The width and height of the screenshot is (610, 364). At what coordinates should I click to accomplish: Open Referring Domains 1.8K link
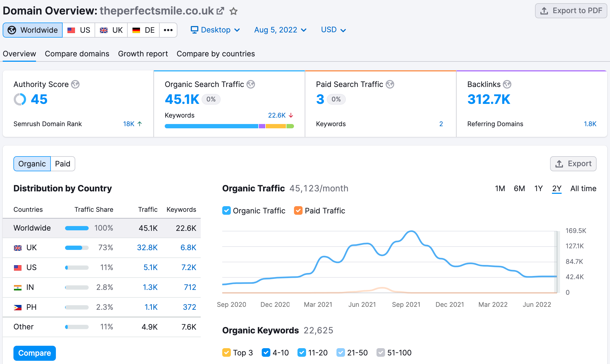pyautogui.click(x=590, y=124)
